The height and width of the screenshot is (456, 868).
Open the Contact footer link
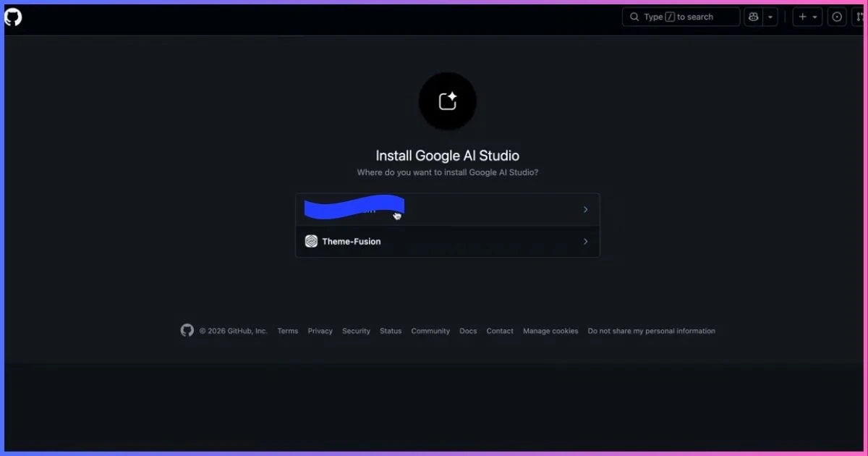(x=500, y=331)
